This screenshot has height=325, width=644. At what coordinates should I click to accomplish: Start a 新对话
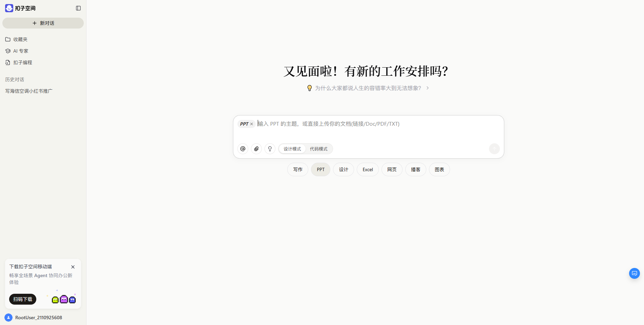[43, 23]
